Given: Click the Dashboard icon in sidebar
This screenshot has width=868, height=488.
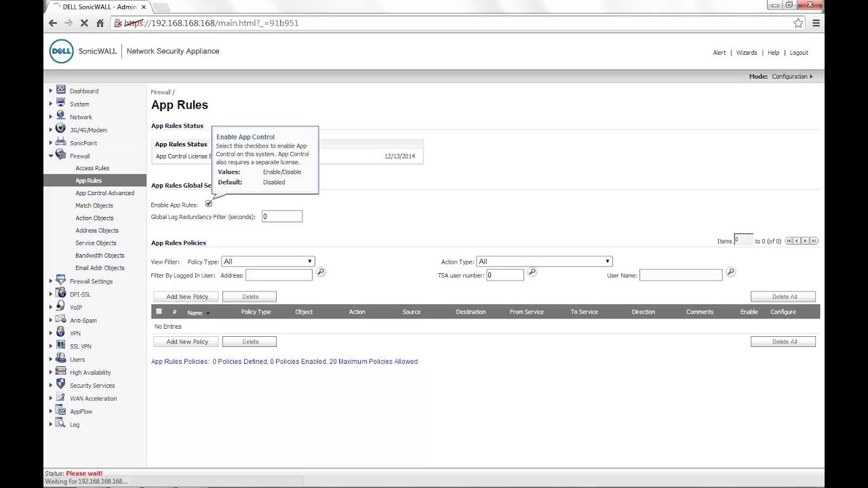Looking at the screenshot, I should [61, 90].
